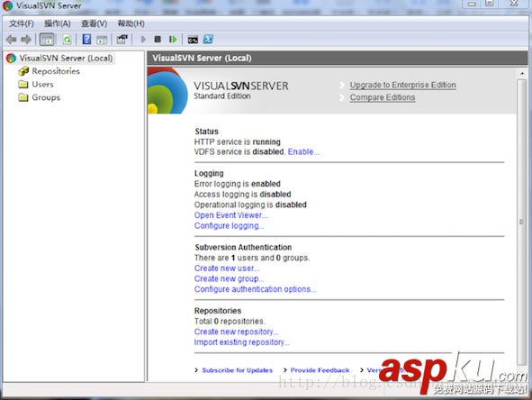This screenshot has width=532, height=400.
Task: Toggle the Show/Hide Console Tree toolbar icon
Action: point(47,40)
